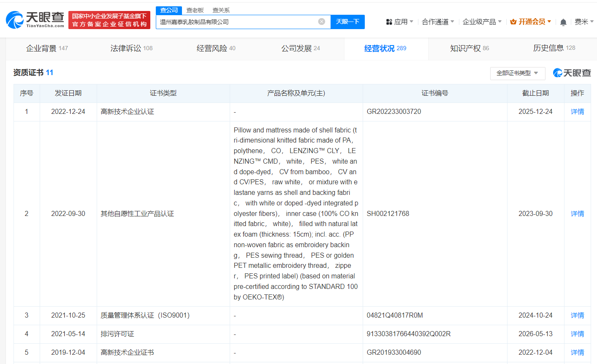Switch to the 公司发展 tab
This screenshot has width=597, height=364.
tap(301, 49)
